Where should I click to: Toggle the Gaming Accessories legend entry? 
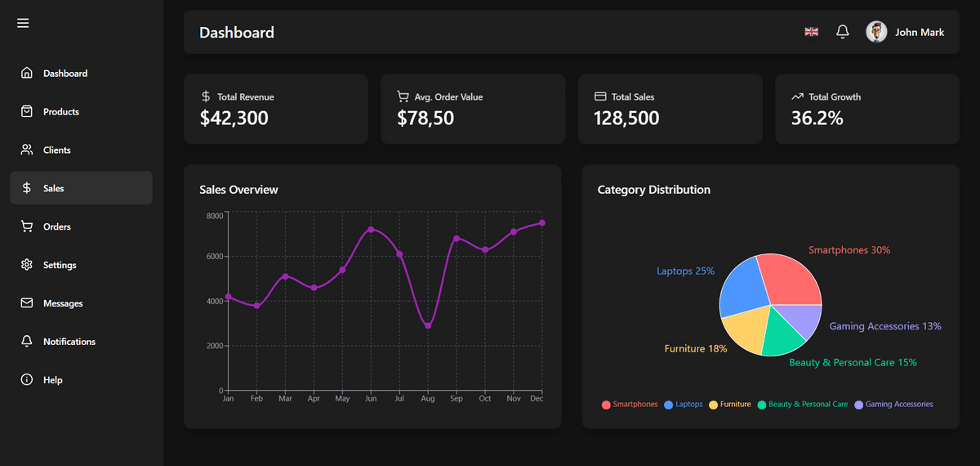tap(893, 405)
